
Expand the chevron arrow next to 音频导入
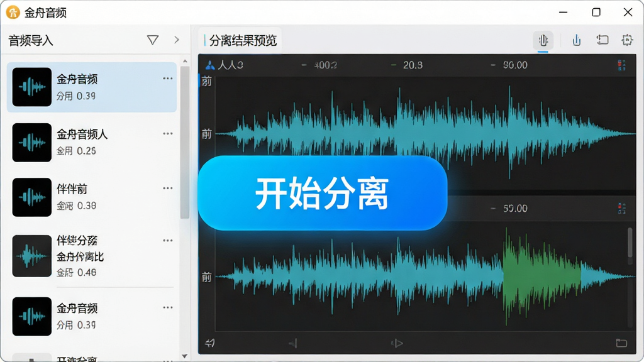point(177,40)
